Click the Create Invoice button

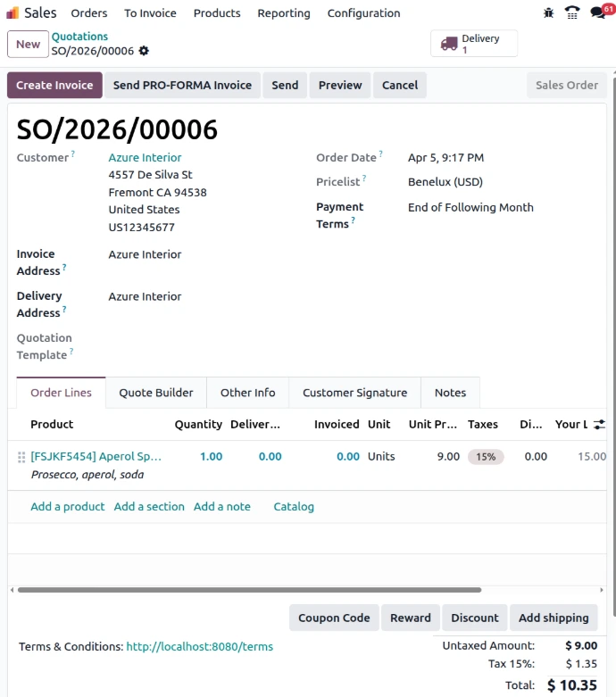click(54, 85)
